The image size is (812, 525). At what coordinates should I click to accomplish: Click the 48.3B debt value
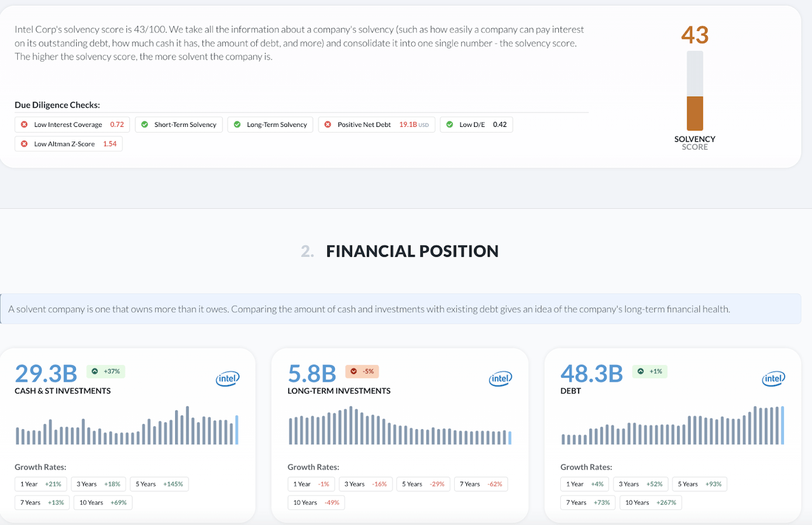592,373
